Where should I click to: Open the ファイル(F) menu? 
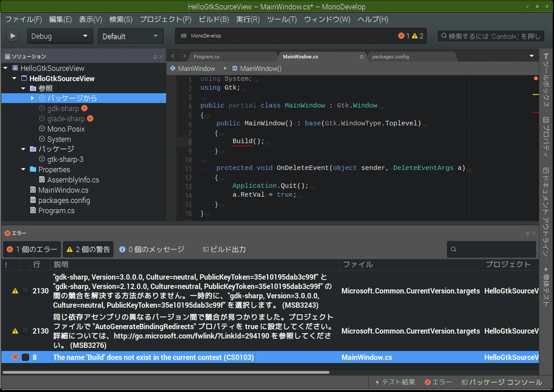click(x=24, y=19)
